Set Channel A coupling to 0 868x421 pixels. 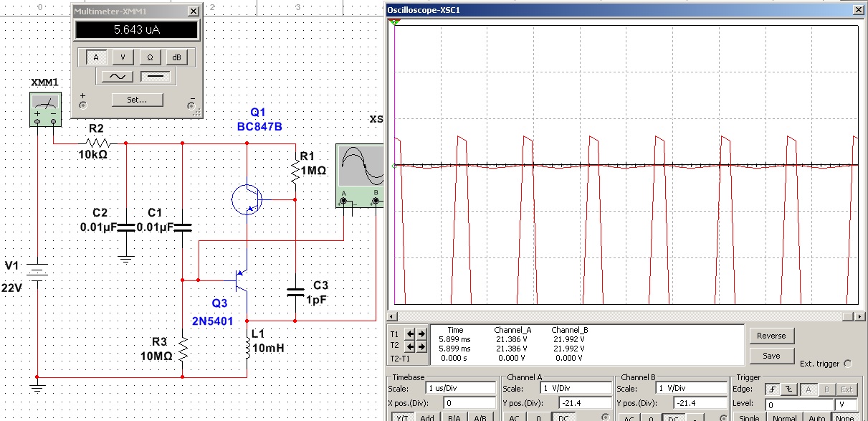click(538, 417)
